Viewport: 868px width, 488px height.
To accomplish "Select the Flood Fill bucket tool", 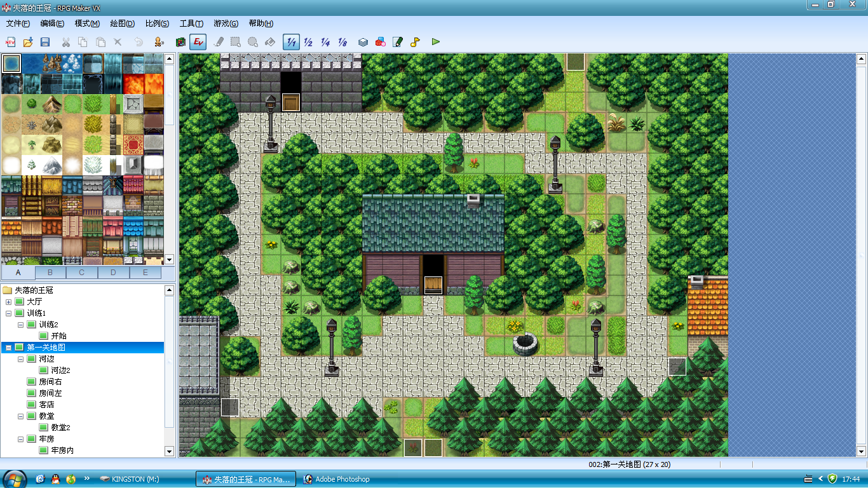I will coord(270,42).
